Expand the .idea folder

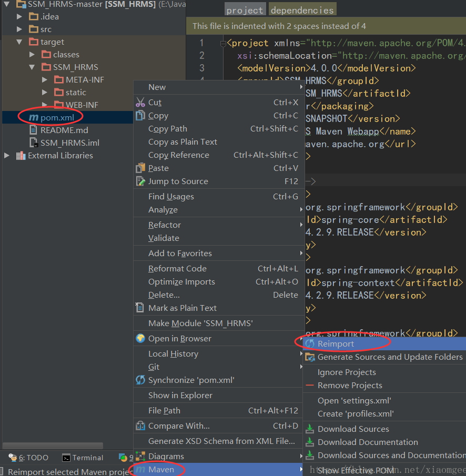19,16
